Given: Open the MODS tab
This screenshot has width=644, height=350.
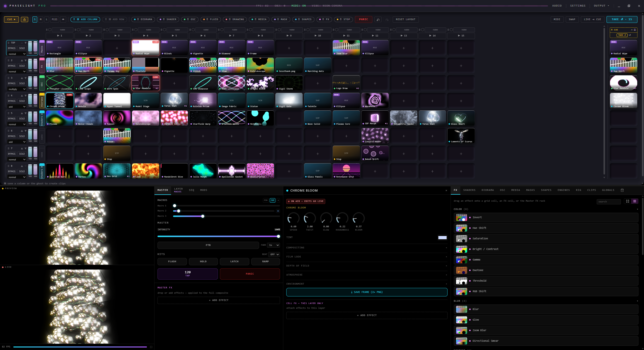Looking at the screenshot, I should pos(204,190).
